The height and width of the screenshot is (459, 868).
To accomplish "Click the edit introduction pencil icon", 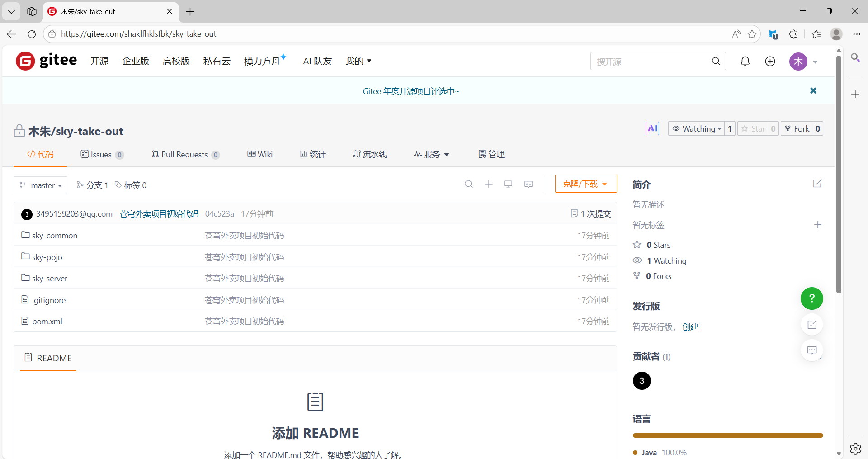I will tap(817, 184).
